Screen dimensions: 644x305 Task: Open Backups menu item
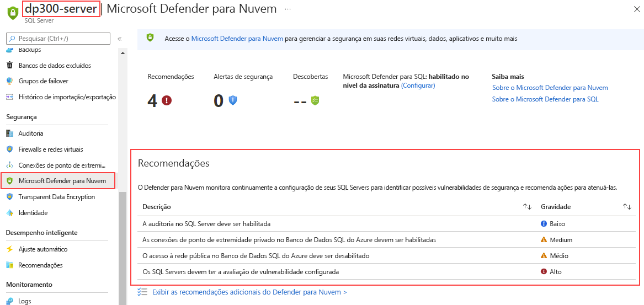pos(30,50)
